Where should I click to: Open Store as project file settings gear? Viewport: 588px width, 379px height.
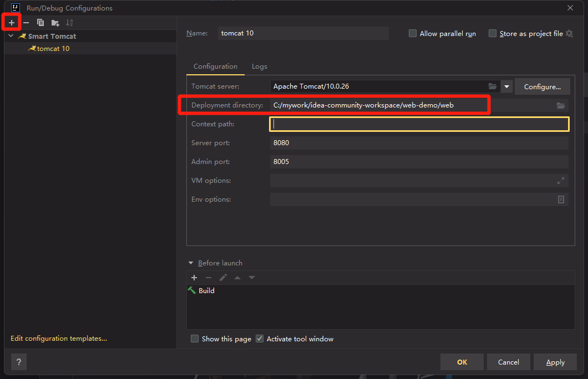(x=569, y=34)
